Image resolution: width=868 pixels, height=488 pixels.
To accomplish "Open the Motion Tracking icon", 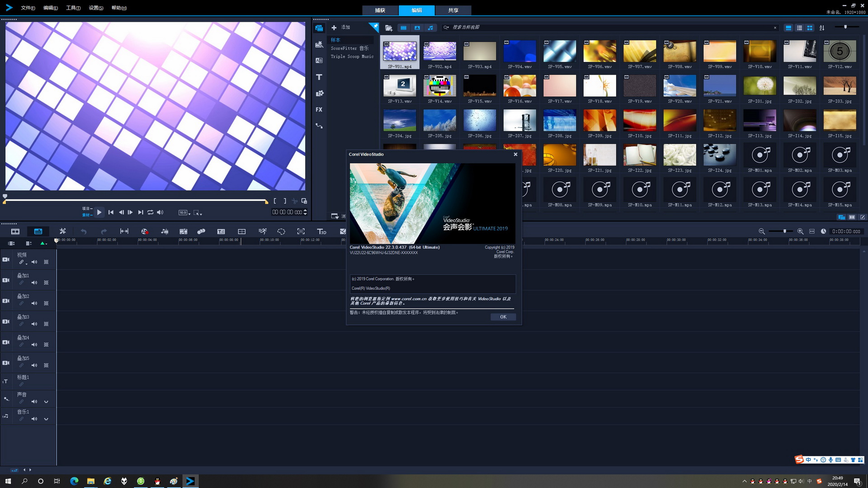I will (201, 231).
